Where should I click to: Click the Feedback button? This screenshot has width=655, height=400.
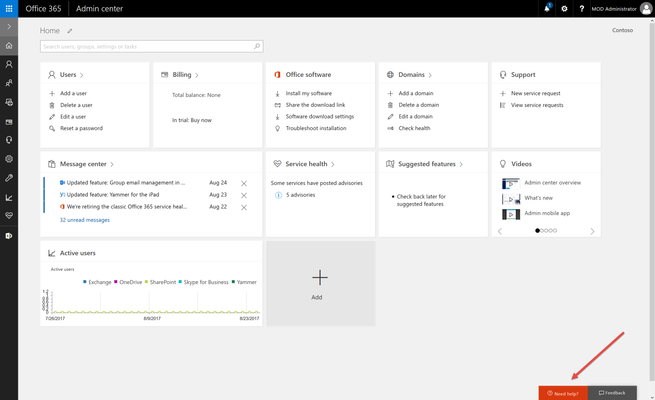tap(612, 393)
